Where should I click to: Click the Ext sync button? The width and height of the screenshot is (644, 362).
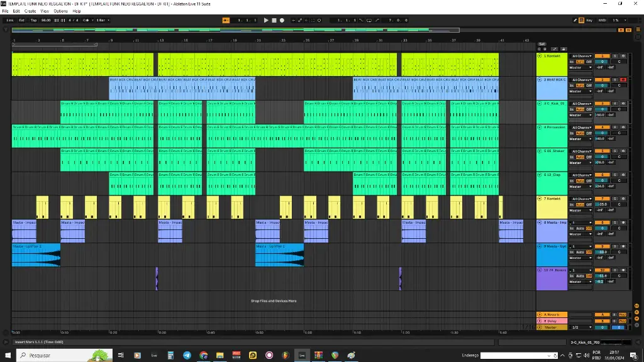click(22, 20)
